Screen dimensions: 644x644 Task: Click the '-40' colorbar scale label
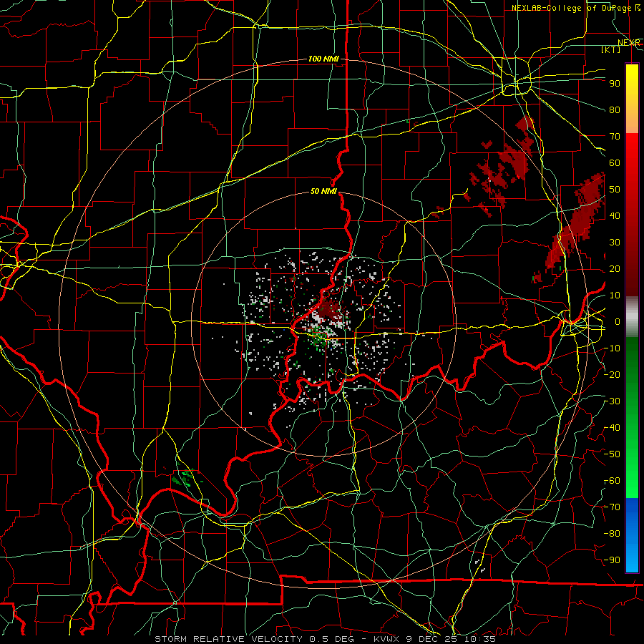point(613,428)
